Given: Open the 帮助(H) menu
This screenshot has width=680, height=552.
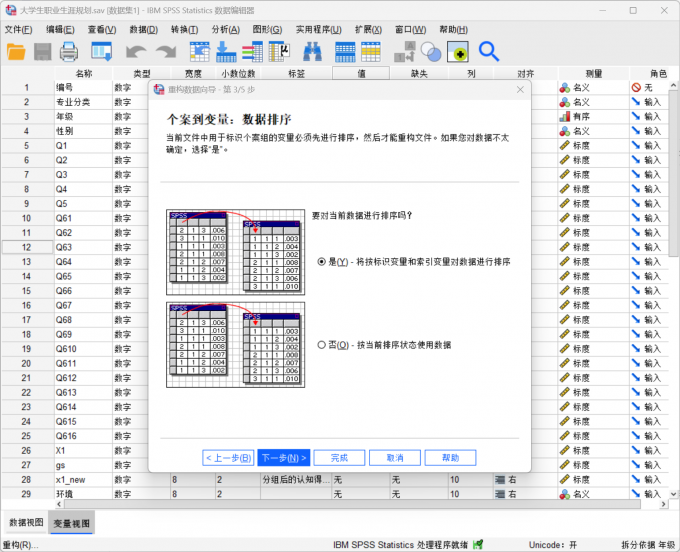Looking at the screenshot, I should (453, 29).
